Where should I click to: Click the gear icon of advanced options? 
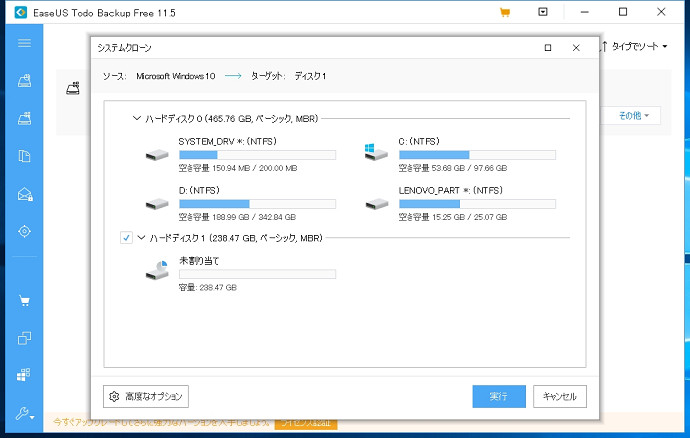[114, 397]
